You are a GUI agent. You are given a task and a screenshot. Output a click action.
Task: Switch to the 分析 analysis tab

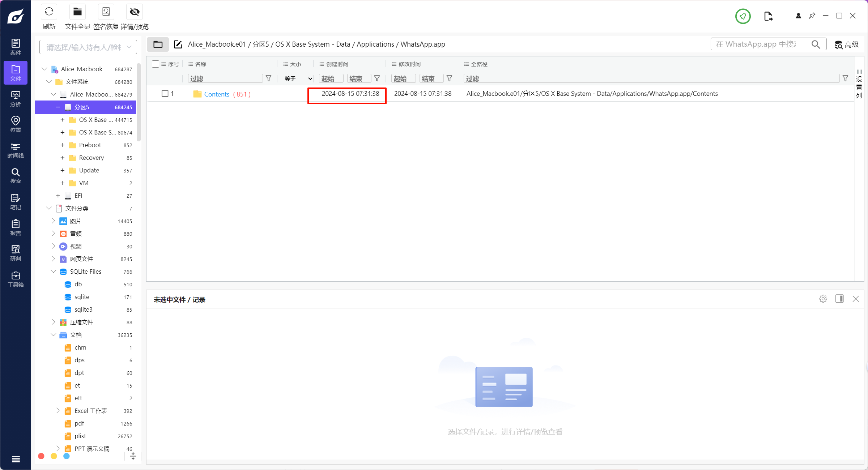pos(16,98)
